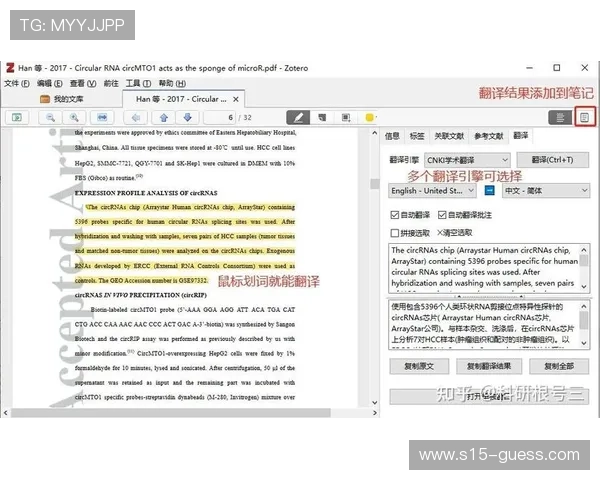Click inside the Chinese translation result box
This screenshot has height=480, width=600.
point(484,324)
